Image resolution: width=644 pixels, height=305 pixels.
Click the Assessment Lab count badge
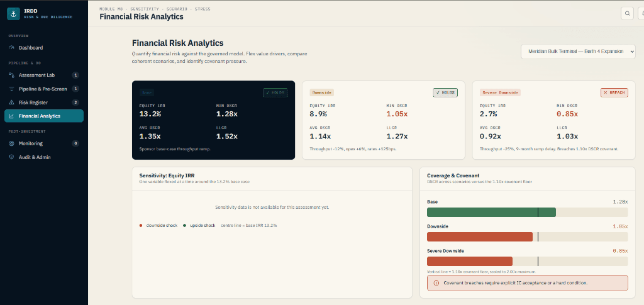click(75, 75)
